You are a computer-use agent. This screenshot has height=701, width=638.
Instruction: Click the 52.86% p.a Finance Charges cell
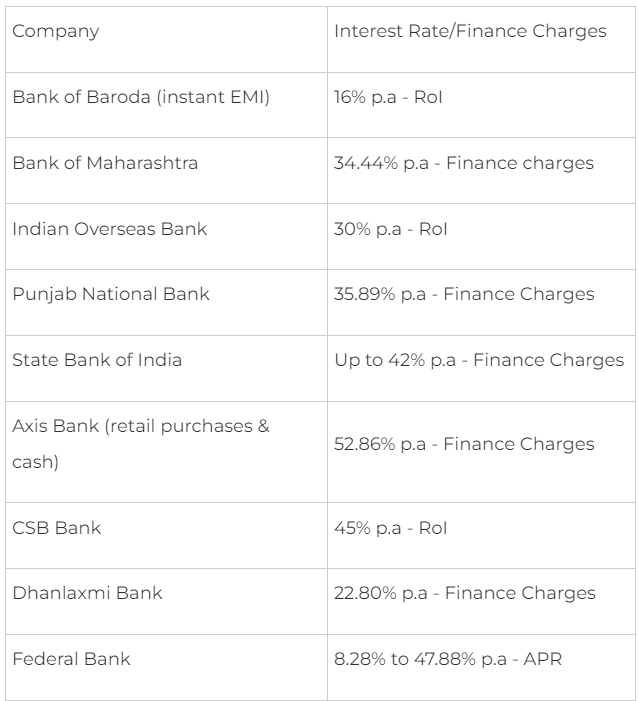point(481,452)
